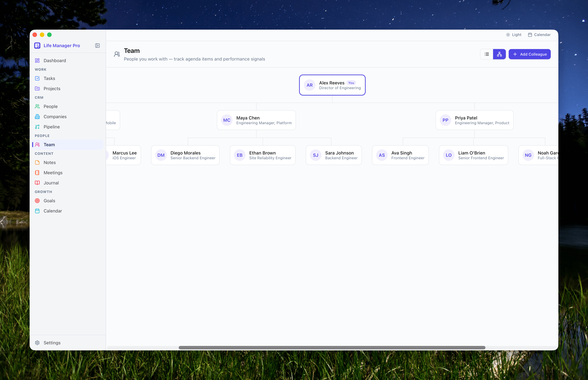Click the Companies building icon
The image size is (588, 380).
37,116
